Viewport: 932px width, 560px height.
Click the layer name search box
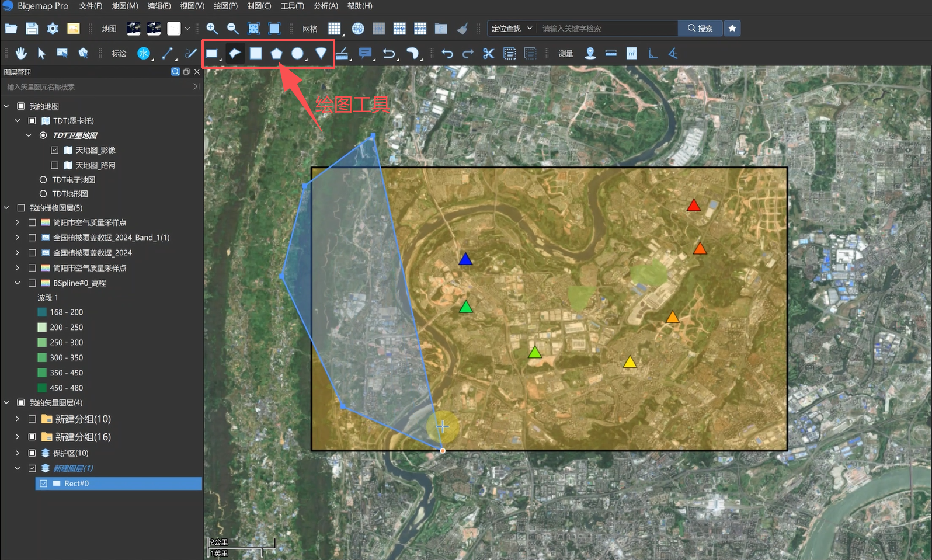click(x=98, y=86)
